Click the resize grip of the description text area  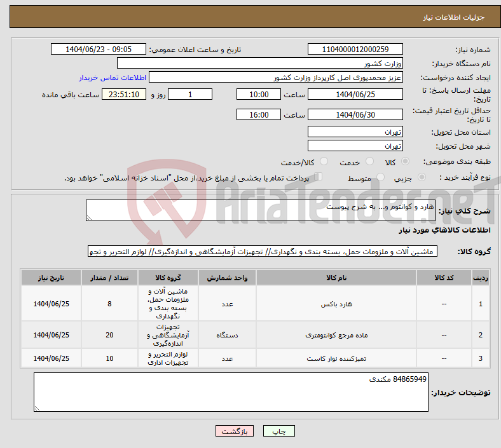click(x=89, y=217)
